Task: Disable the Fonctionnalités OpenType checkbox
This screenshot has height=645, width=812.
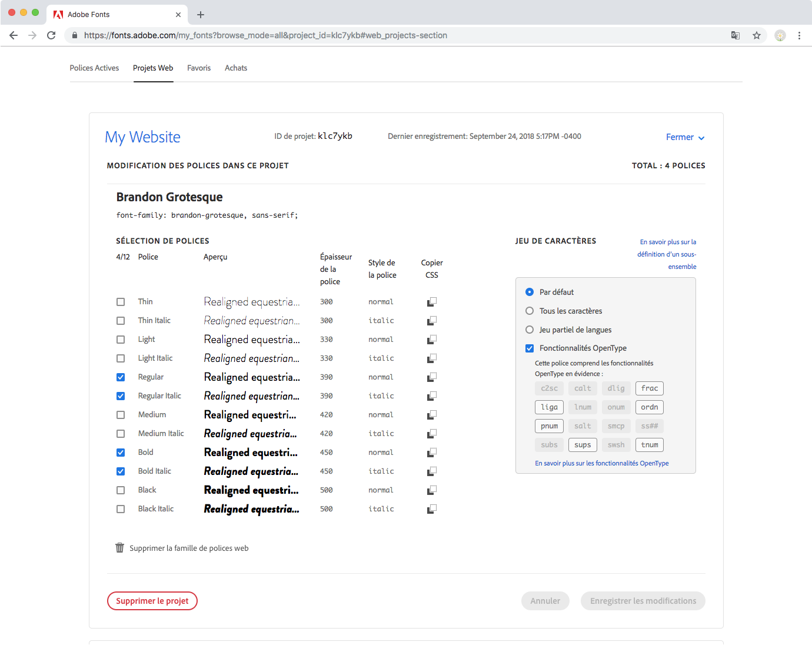Action: tap(530, 348)
